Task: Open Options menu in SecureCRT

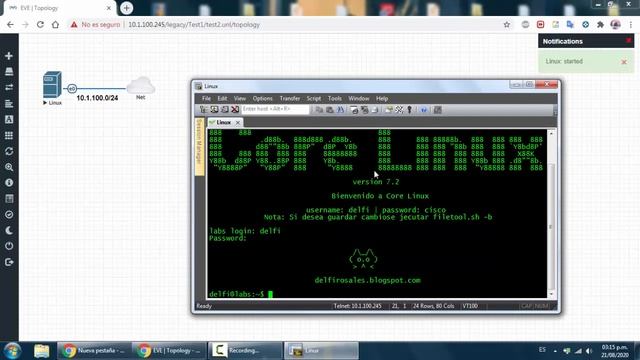Action: click(262, 98)
